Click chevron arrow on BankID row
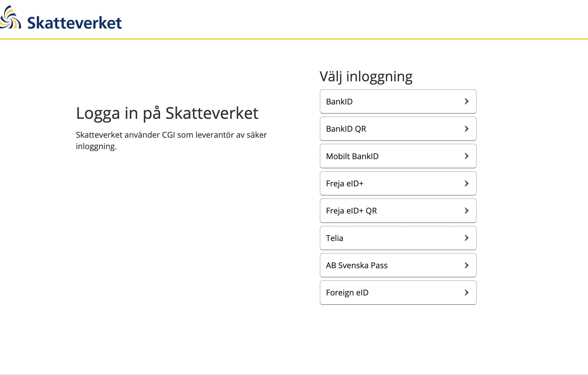The height and width of the screenshot is (375, 588). (466, 101)
